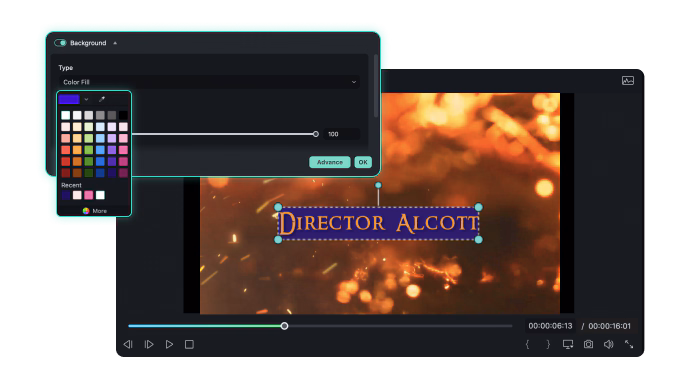This screenshot has height=390, width=690.
Task: Click the waveform image icon in preview header
Action: [628, 81]
